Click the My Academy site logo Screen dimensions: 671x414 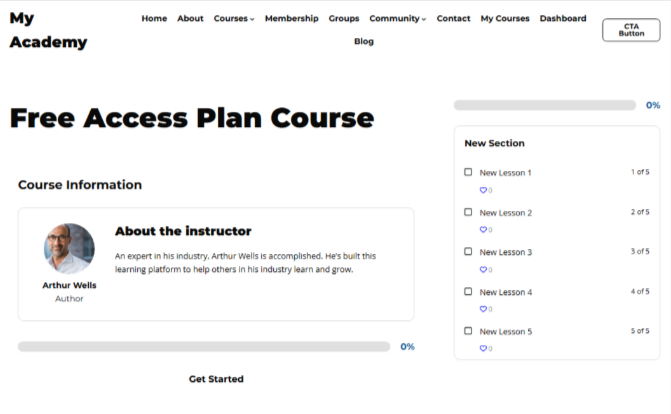tap(48, 30)
